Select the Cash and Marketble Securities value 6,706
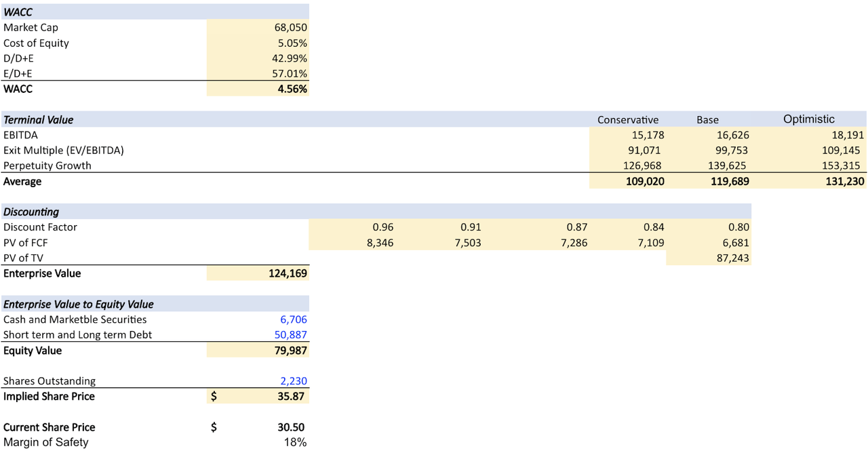 click(294, 319)
